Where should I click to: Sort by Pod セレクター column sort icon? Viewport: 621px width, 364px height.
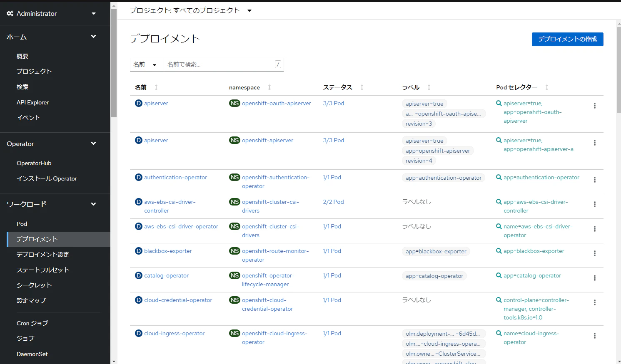(547, 87)
